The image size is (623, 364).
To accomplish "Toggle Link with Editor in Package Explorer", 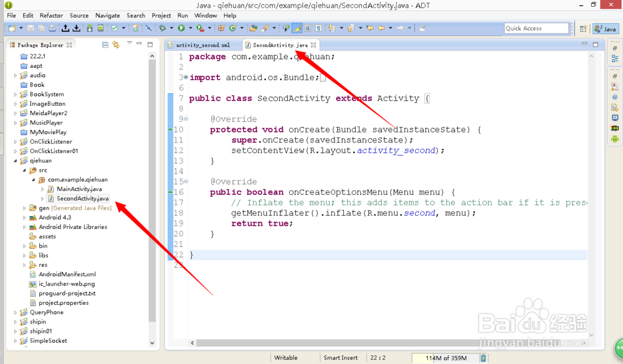I will click(x=116, y=45).
